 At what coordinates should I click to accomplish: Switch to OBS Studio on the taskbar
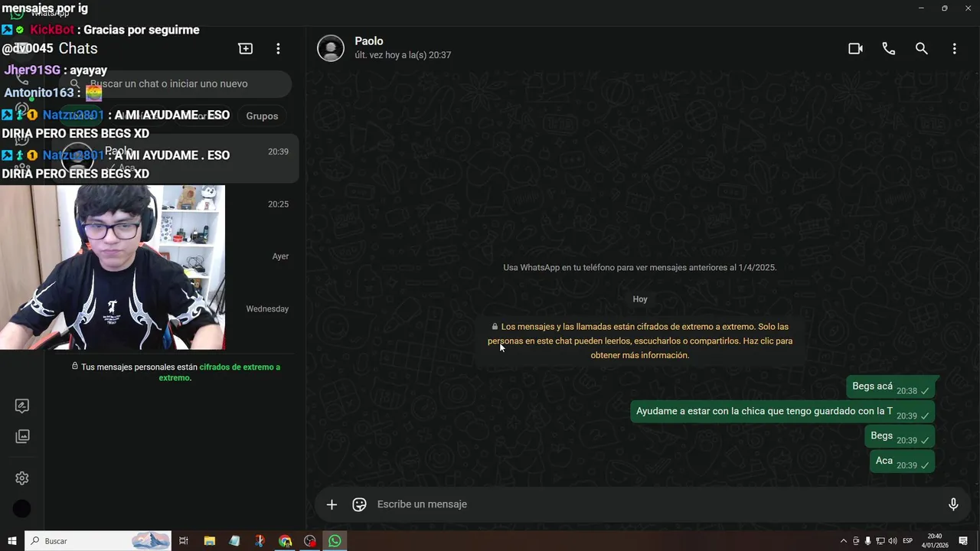pyautogui.click(x=309, y=541)
